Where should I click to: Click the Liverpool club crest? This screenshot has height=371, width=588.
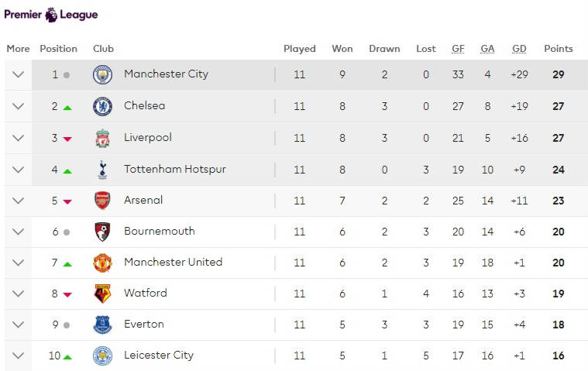(x=102, y=138)
